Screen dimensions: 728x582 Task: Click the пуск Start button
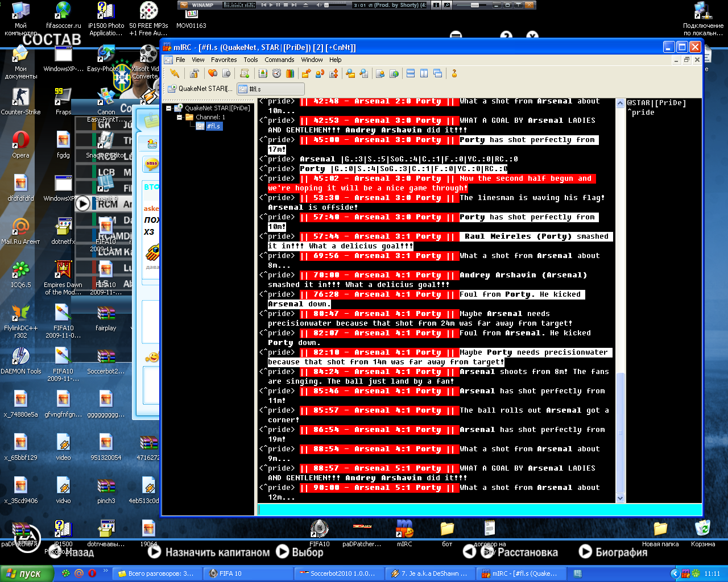[27, 573]
